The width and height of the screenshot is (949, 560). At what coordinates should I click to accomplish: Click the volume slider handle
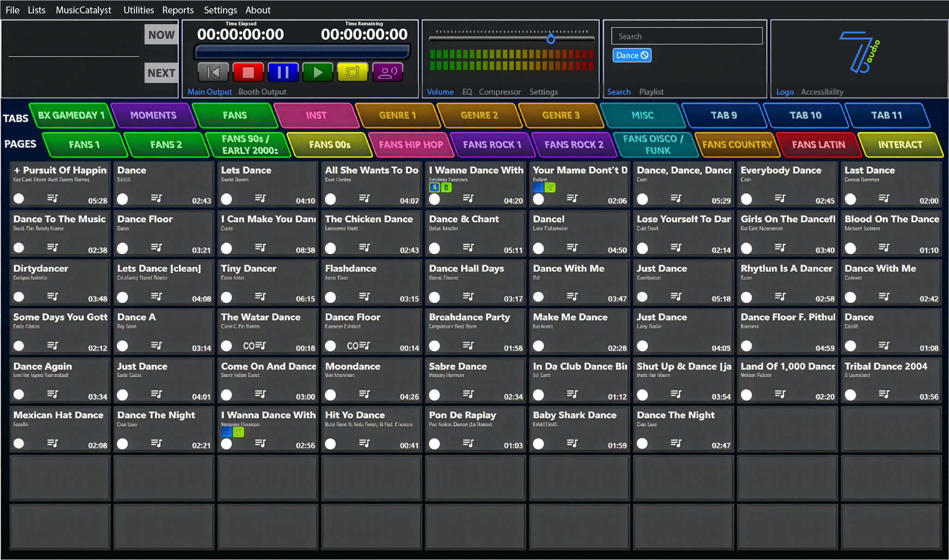550,39
